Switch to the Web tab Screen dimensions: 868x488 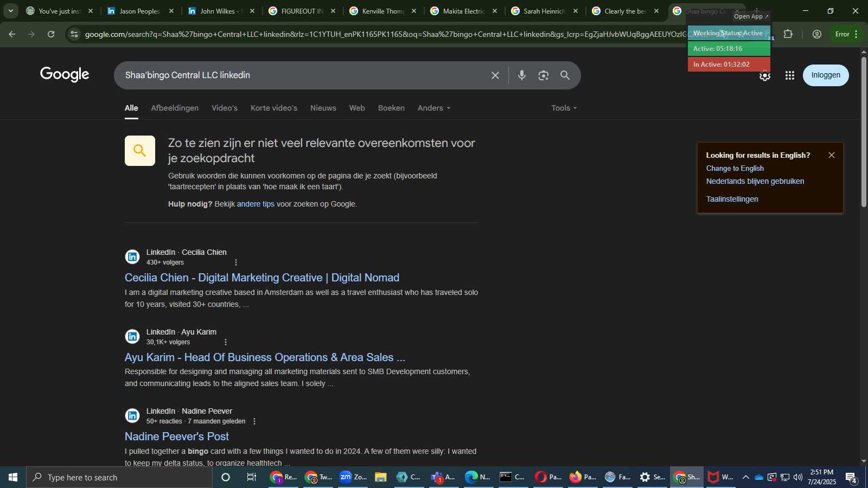coord(357,108)
